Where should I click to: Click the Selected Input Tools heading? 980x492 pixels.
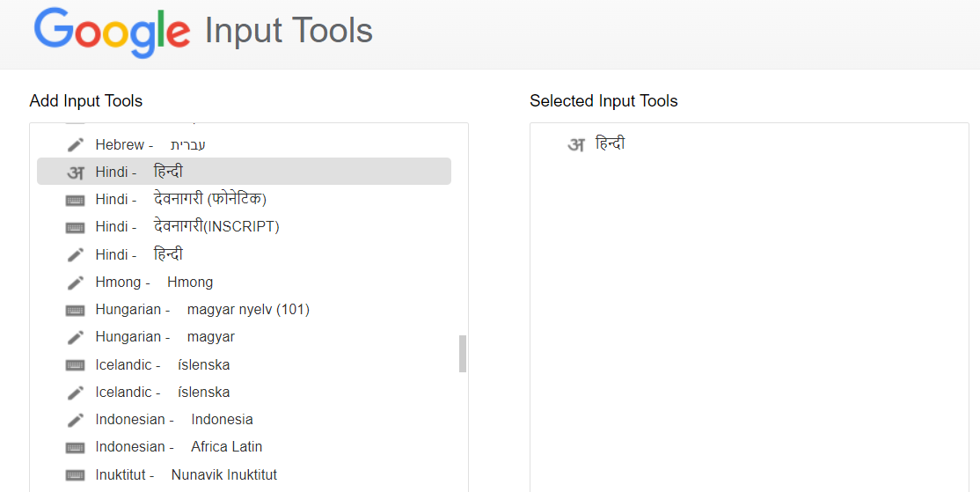click(603, 100)
